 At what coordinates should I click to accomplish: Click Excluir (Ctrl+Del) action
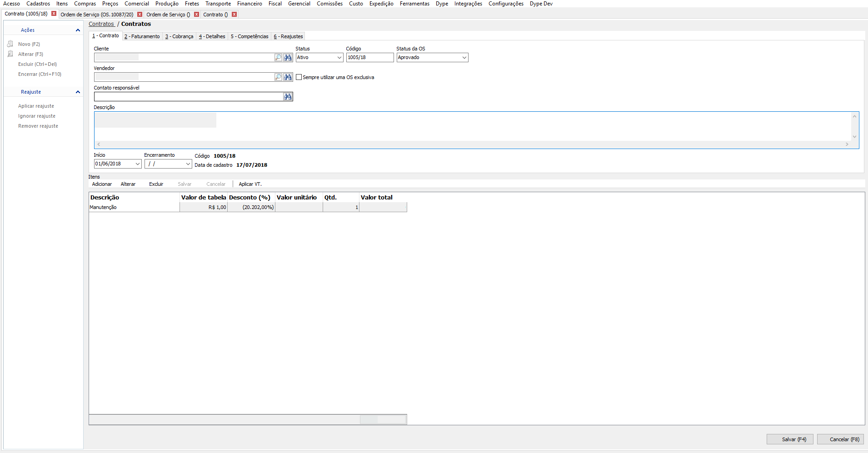(x=37, y=64)
